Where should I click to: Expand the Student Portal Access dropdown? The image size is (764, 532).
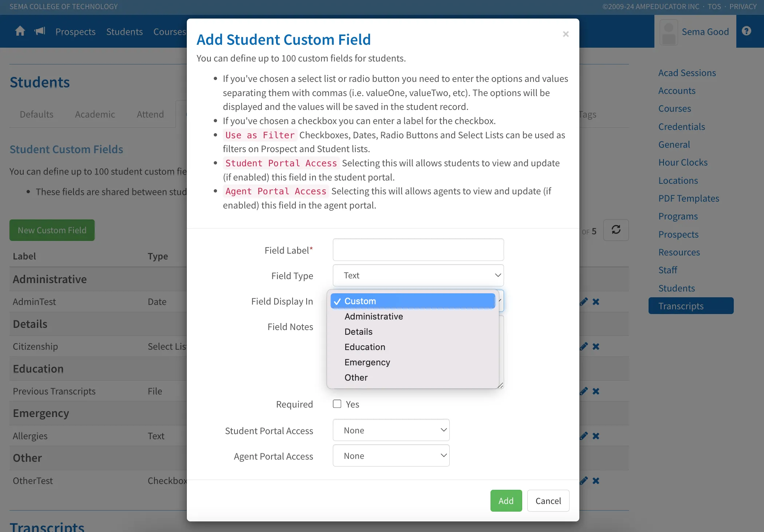pyautogui.click(x=391, y=430)
